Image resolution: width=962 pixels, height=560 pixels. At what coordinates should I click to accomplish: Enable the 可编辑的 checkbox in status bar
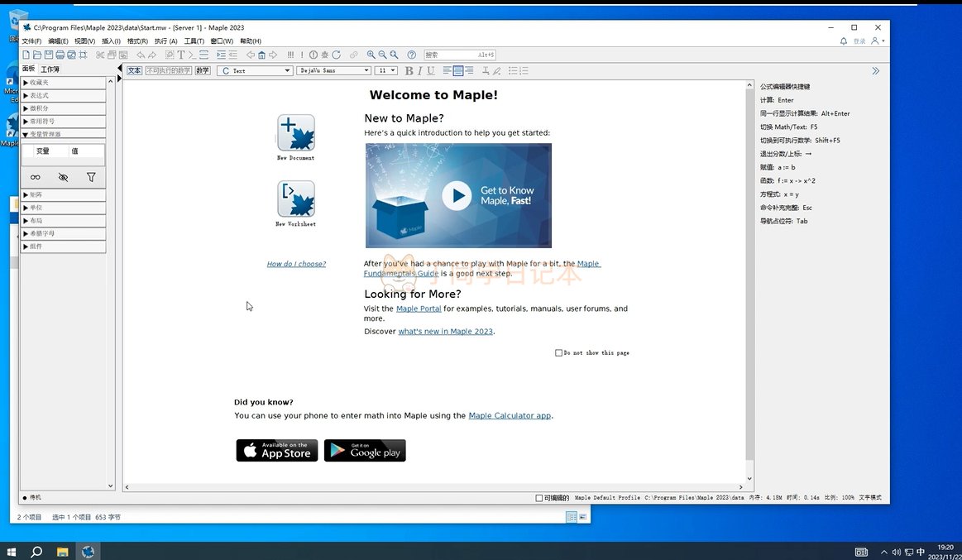click(539, 498)
